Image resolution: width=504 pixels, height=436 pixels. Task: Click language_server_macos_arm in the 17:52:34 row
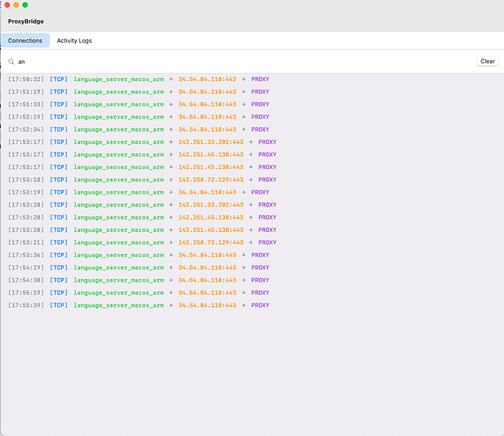click(x=119, y=130)
